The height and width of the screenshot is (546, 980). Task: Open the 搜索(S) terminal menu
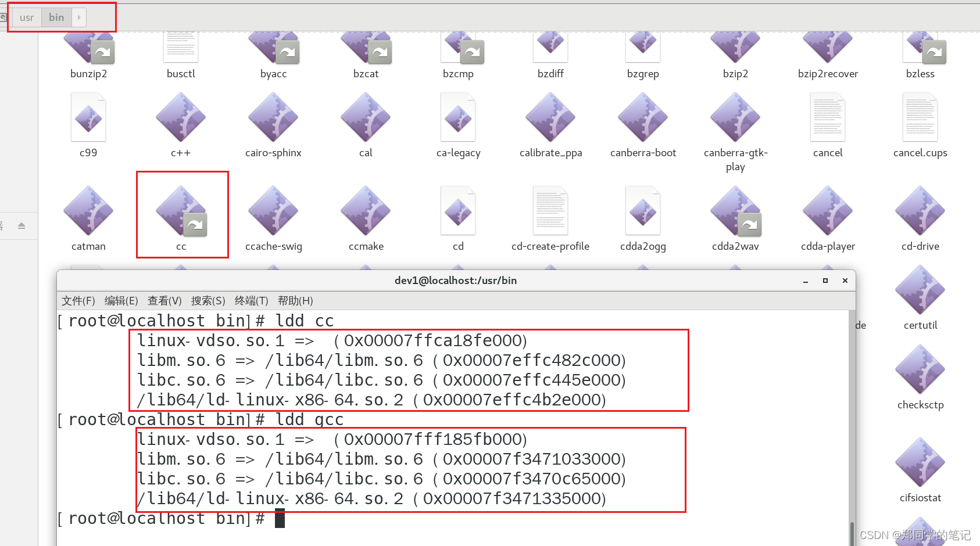(x=208, y=301)
